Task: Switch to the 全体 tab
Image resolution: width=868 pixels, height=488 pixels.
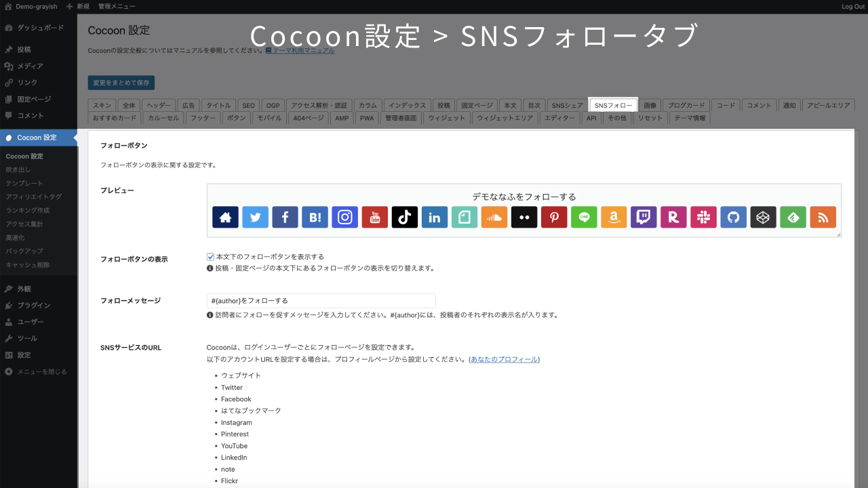Action: [129, 106]
